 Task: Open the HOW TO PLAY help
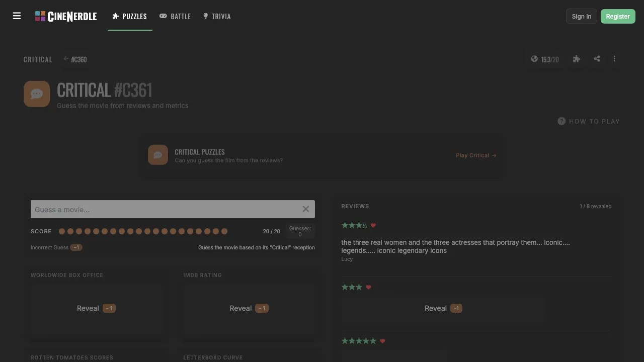[x=589, y=121]
